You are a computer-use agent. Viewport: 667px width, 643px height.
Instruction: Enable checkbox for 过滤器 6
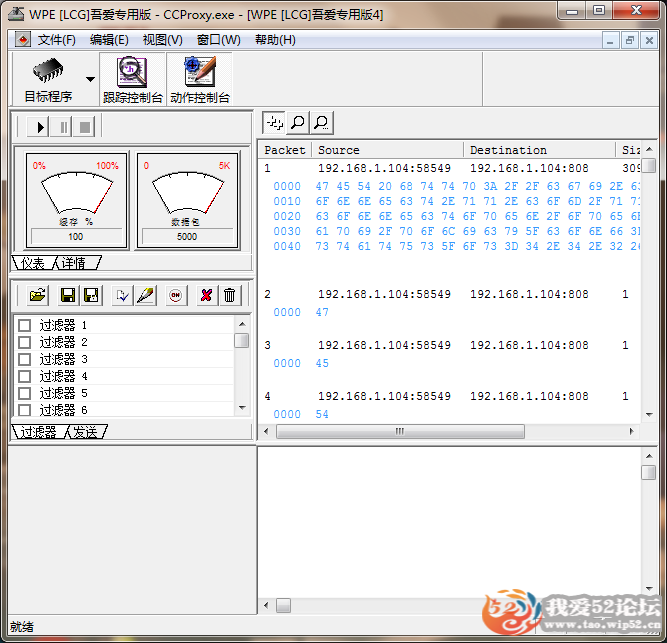[x=25, y=410]
